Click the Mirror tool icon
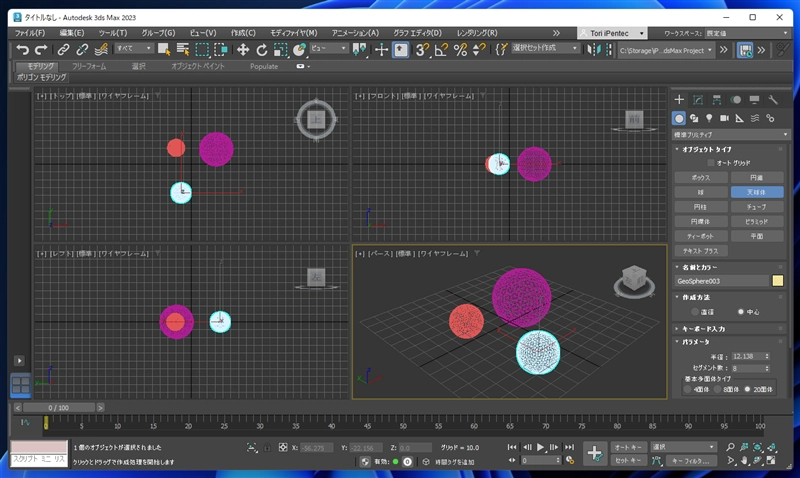800x478 pixels. pyautogui.click(x=593, y=49)
